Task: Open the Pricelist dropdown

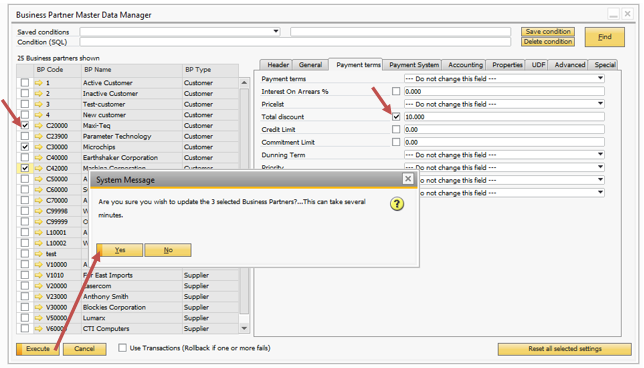Action: (600, 104)
